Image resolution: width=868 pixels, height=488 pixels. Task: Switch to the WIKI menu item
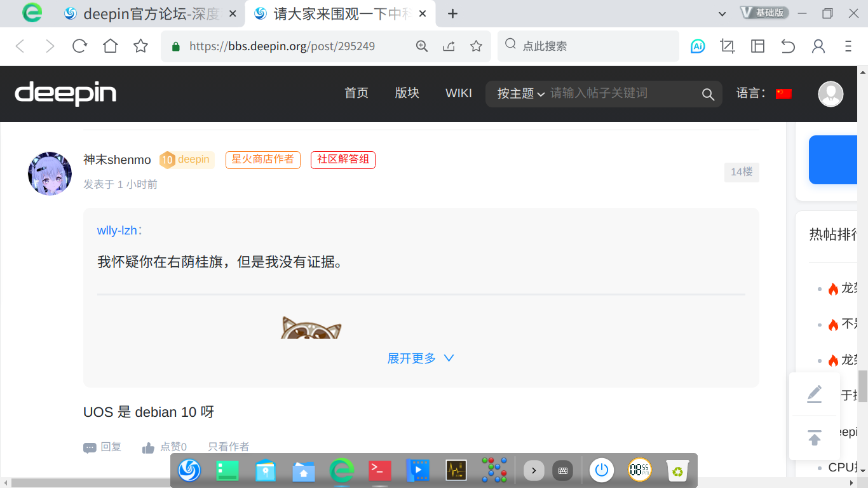pos(458,93)
